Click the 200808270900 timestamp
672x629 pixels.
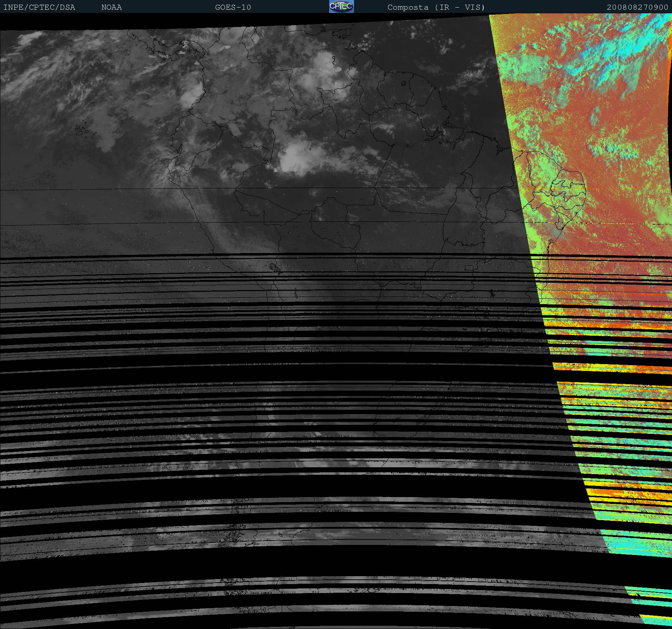click(637, 7)
